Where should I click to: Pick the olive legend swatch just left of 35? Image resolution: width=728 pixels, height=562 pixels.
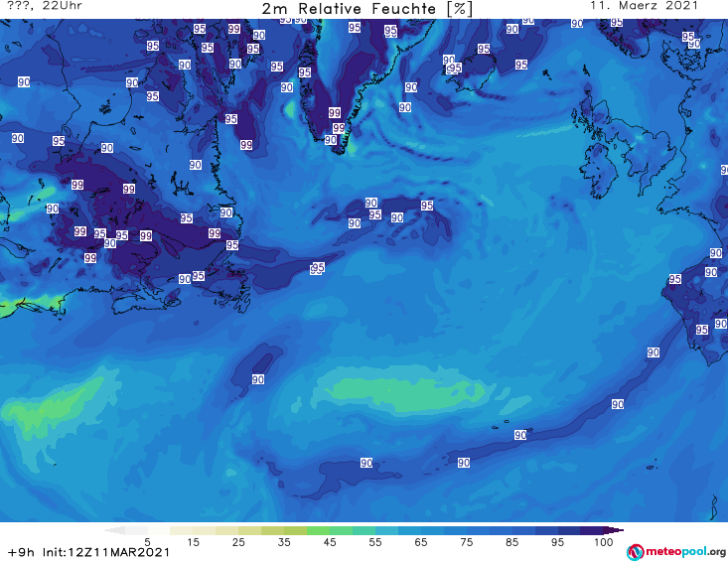[x=272, y=530]
